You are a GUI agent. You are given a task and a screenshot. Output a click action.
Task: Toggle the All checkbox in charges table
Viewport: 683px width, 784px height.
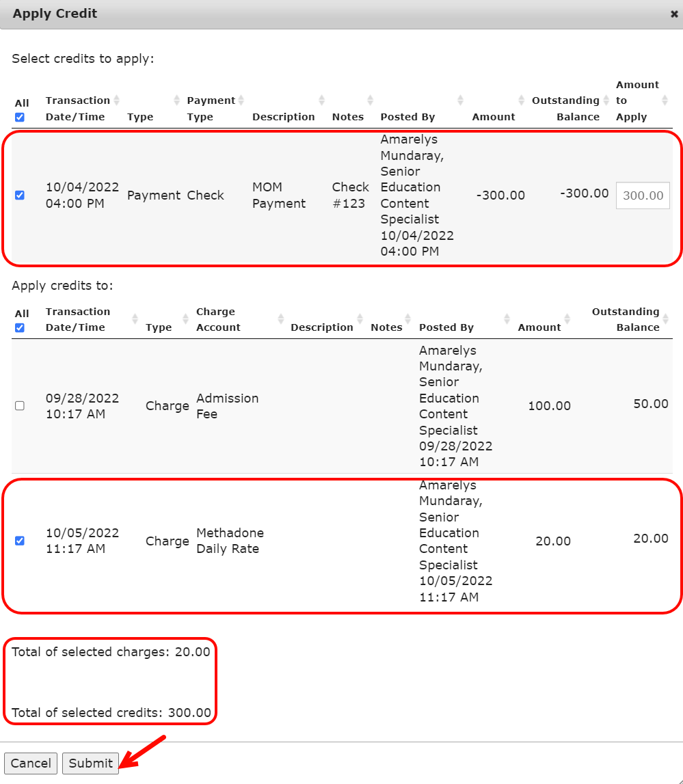(20, 328)
